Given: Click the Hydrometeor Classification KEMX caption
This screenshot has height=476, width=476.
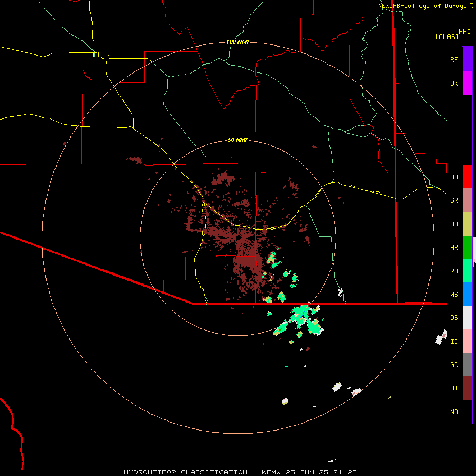Looking at the screenshot, I should (240, 472).
